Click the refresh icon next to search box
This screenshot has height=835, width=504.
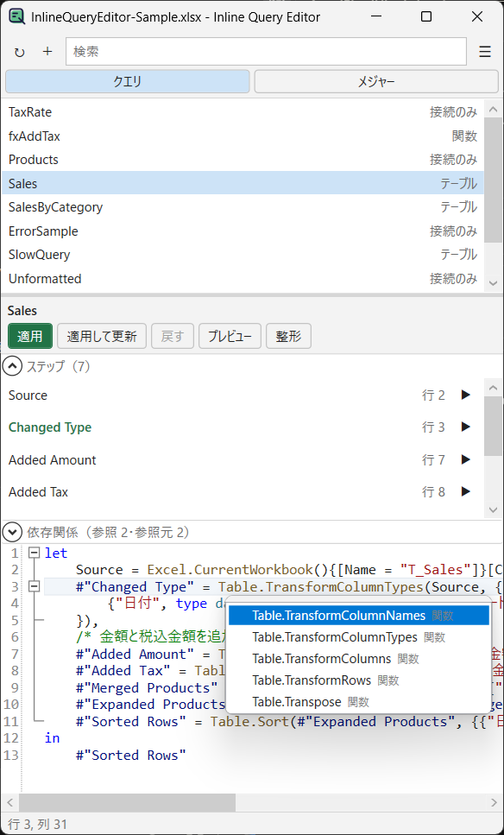pos(20,52)
